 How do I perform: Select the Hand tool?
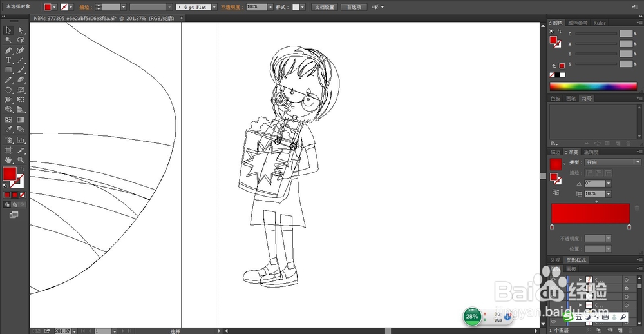tap(8, 160)
